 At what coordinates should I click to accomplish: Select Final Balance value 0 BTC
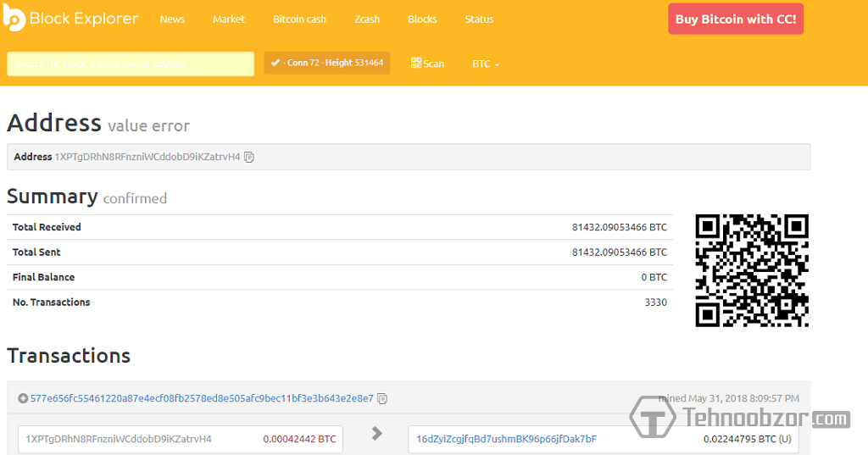pos(654,277)
